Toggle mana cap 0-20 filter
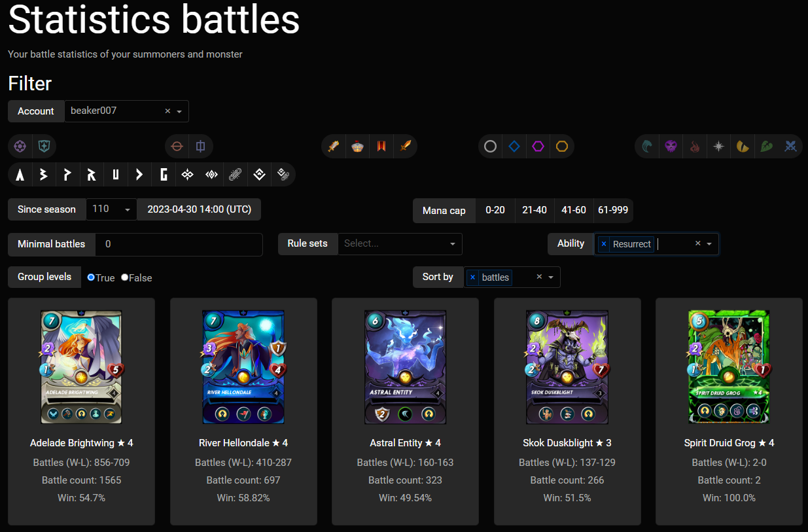808x532 pixels. pos(495,211)
